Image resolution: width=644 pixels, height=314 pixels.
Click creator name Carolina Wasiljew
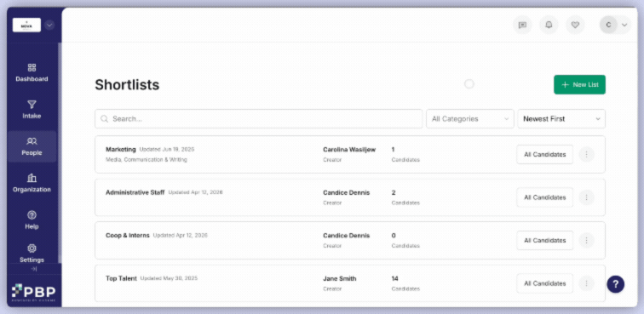tap(349, 150)
